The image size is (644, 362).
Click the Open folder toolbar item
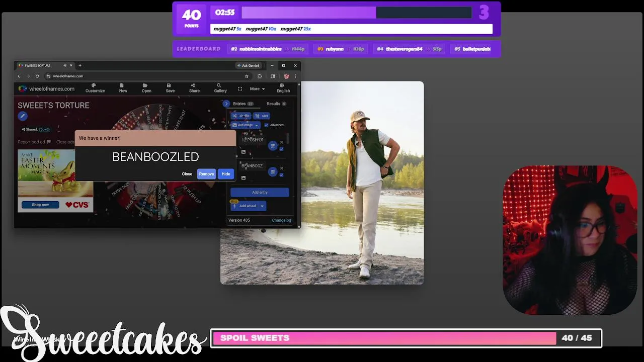pyautogui.click(x=146, y=88)
